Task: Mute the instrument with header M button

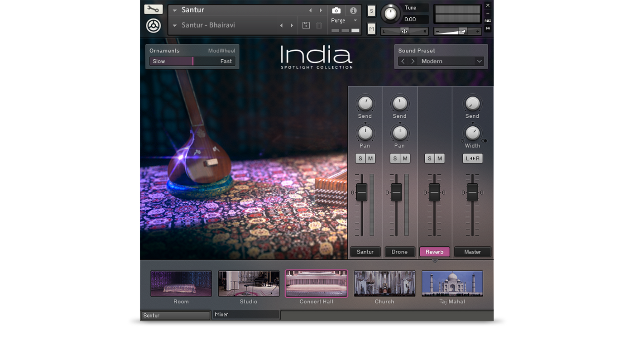Action: tap(371, 29)
